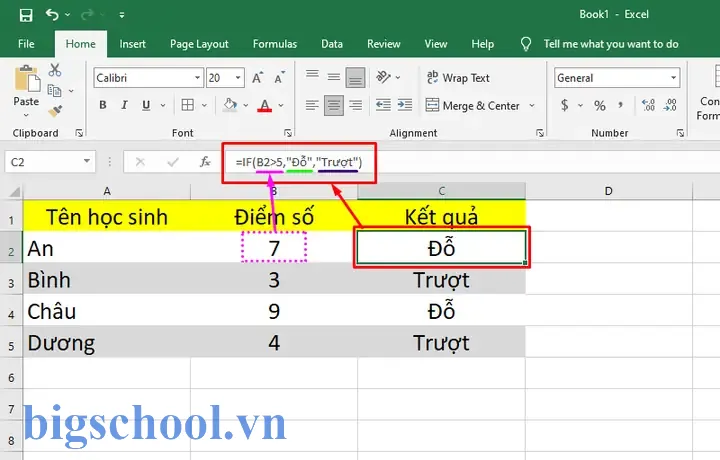This screenshot has width=720, height=460.
Task: Open Number format dialog launcher
Action: pyautogui.click(x=681, y=133)
